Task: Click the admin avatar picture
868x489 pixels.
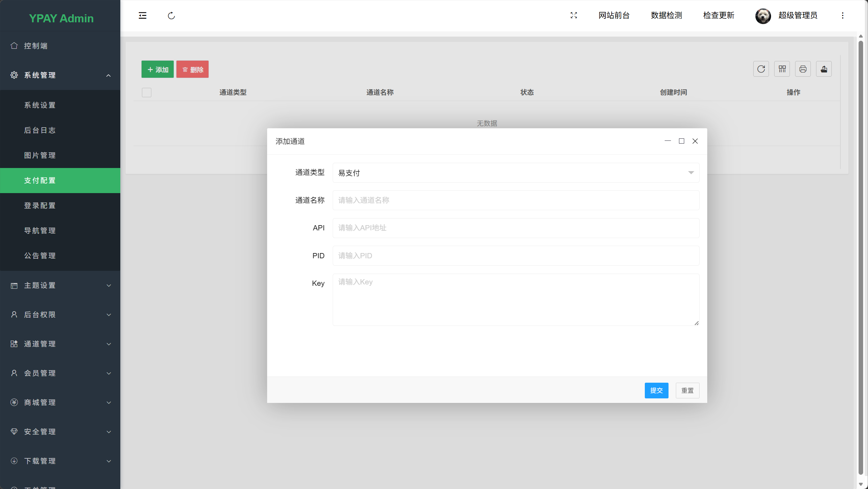Action: coord(763,16)
